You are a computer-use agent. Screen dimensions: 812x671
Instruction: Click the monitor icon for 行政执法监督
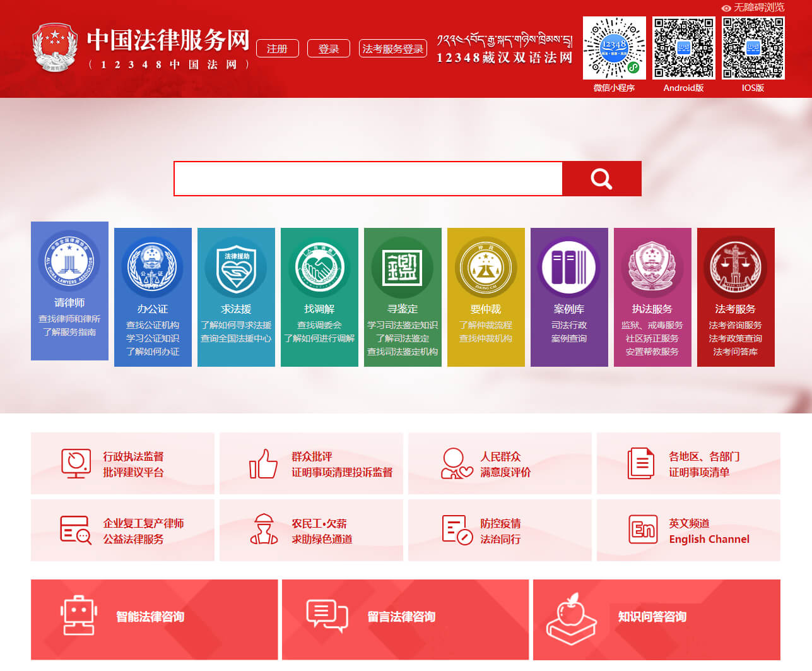(x=76, y=463)
